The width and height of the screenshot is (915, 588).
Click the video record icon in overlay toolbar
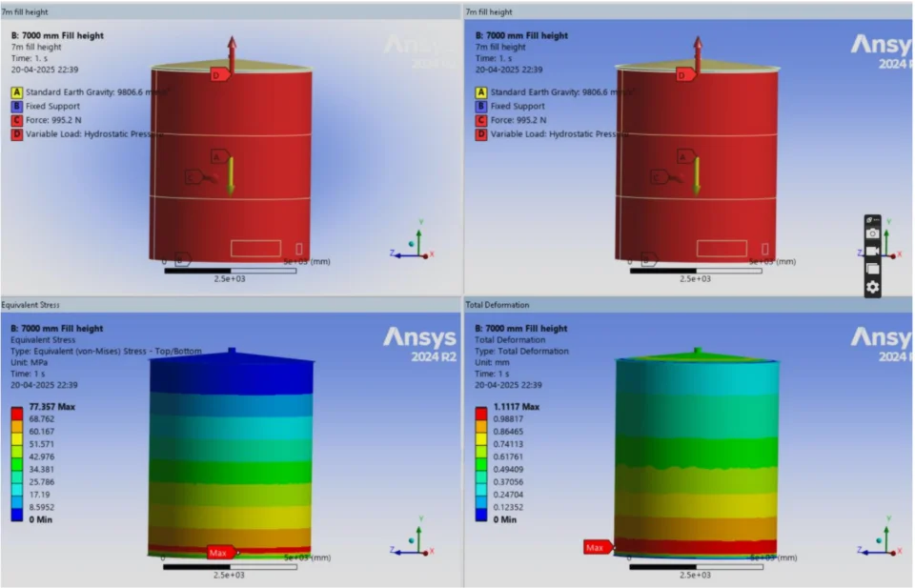872,251
